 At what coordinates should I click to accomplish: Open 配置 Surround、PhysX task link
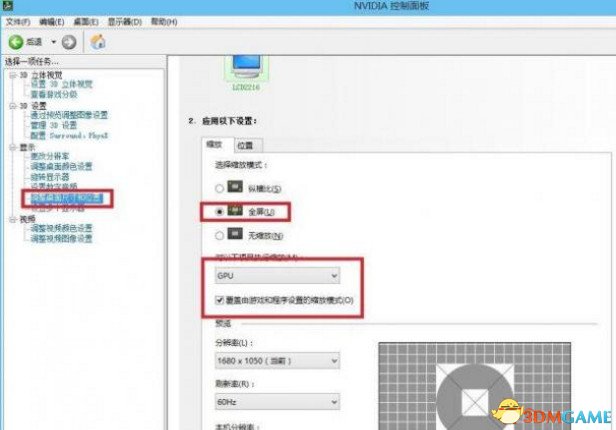coord(69,135)
